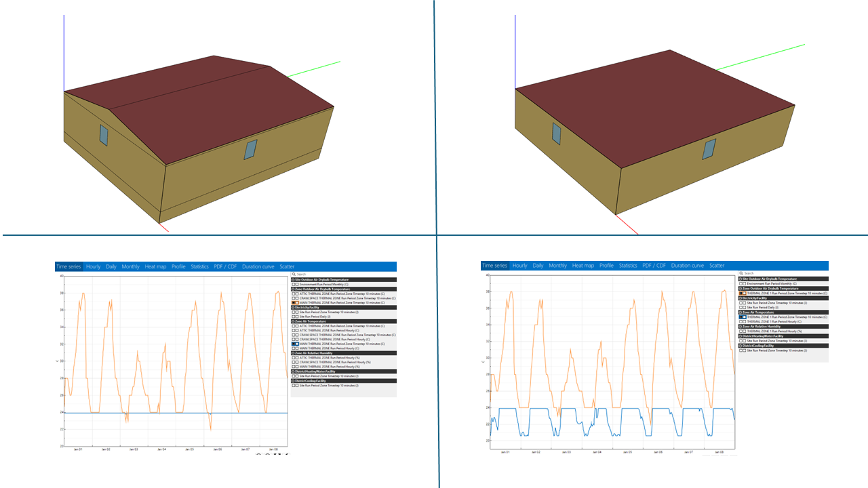Collapse Zone Air Relative Humidity group, right panel
Viewport: 868px width, 488px height.
coord(741,327)
